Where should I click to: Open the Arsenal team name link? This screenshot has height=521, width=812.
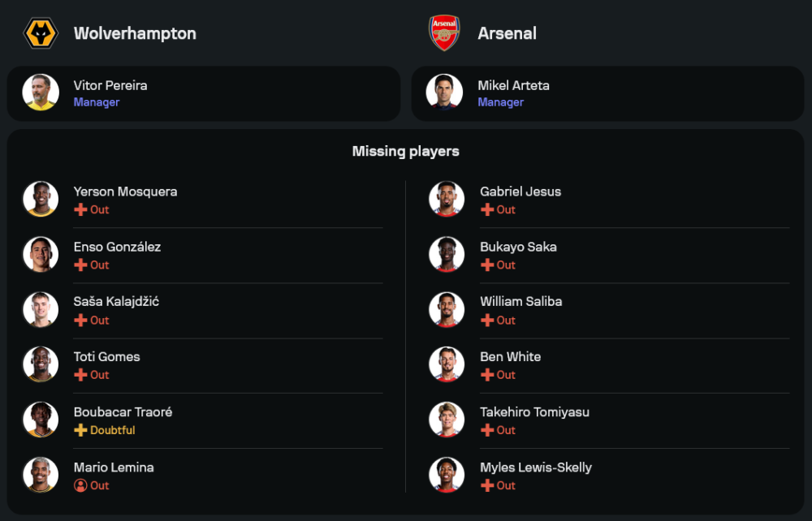507,33
